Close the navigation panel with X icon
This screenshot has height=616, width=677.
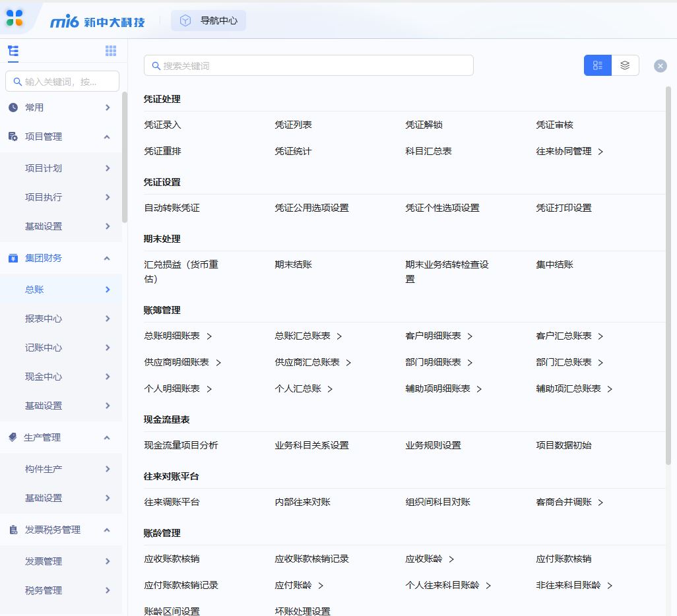[660, 66]
